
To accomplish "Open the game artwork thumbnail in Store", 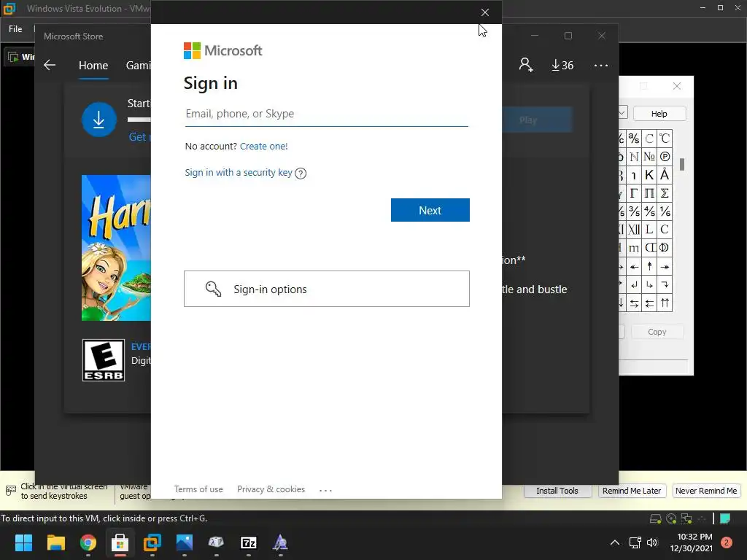I will (x=116, y=248).
